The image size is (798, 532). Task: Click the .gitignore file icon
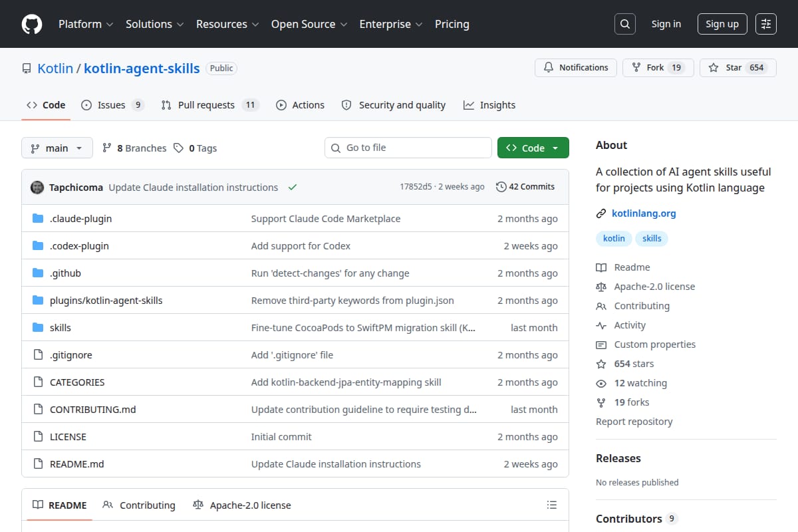pos(38,355)
